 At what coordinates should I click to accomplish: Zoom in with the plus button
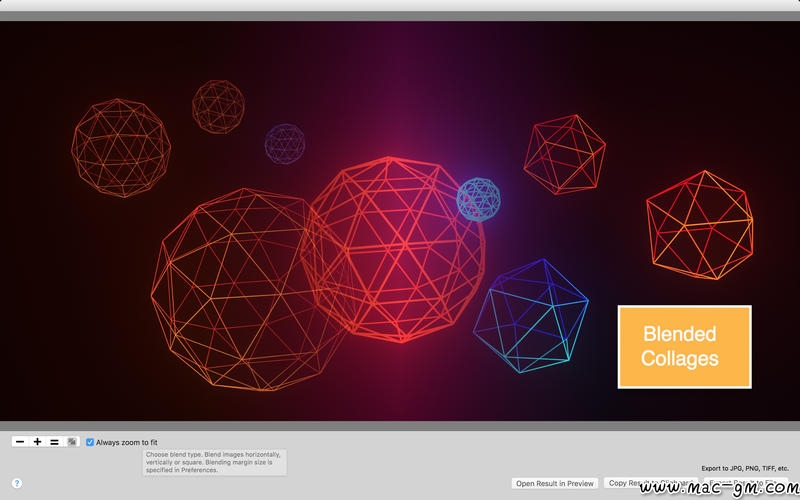coord(37,442)
